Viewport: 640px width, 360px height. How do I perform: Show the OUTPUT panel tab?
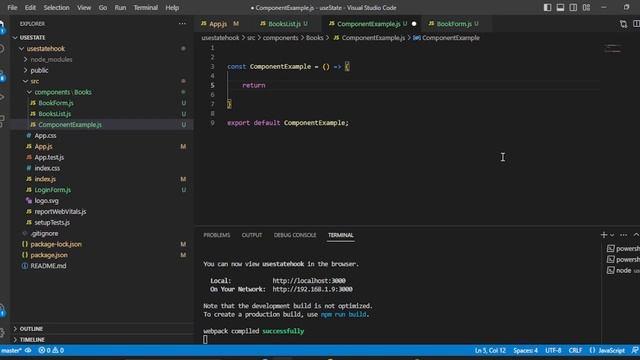click(x=252, y=235)
